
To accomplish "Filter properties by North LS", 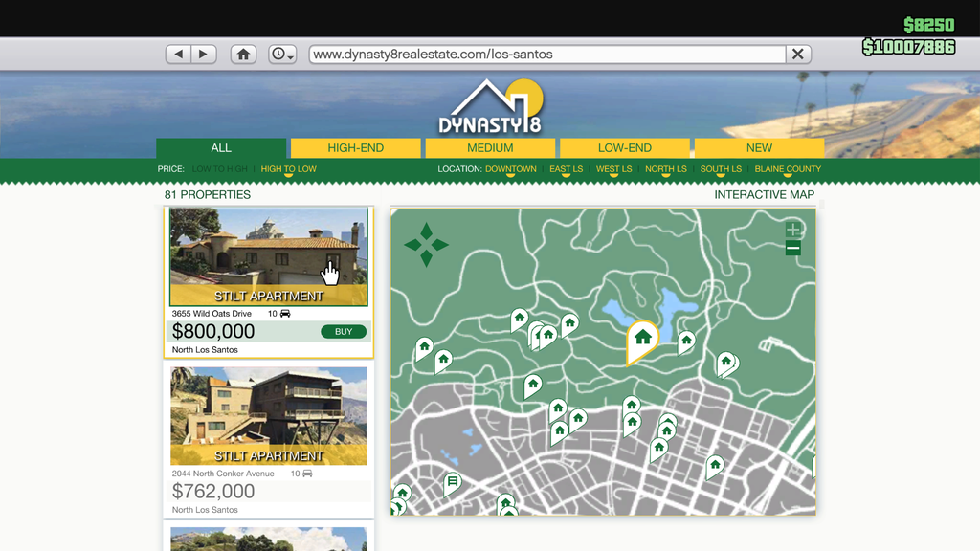I will click(665, 169).
